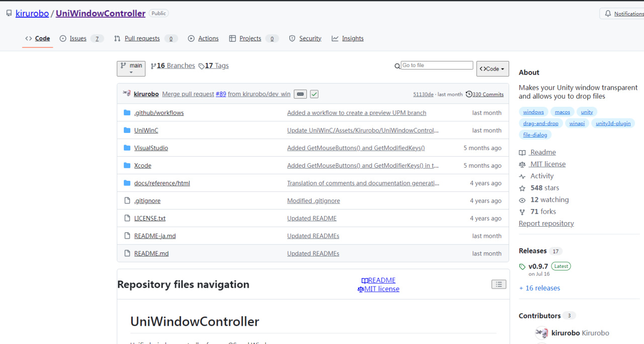Open the main branch dropdown
644x344 pixels.
point(131,68)
